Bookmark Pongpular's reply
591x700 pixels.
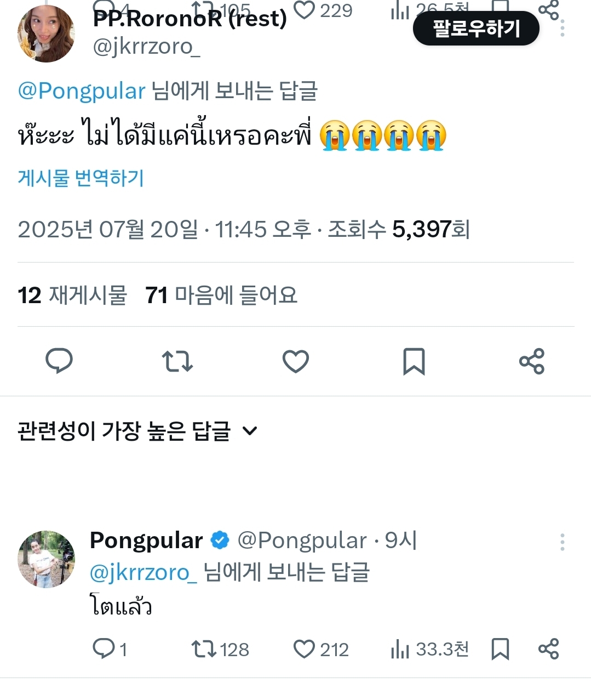click(501, 649)
